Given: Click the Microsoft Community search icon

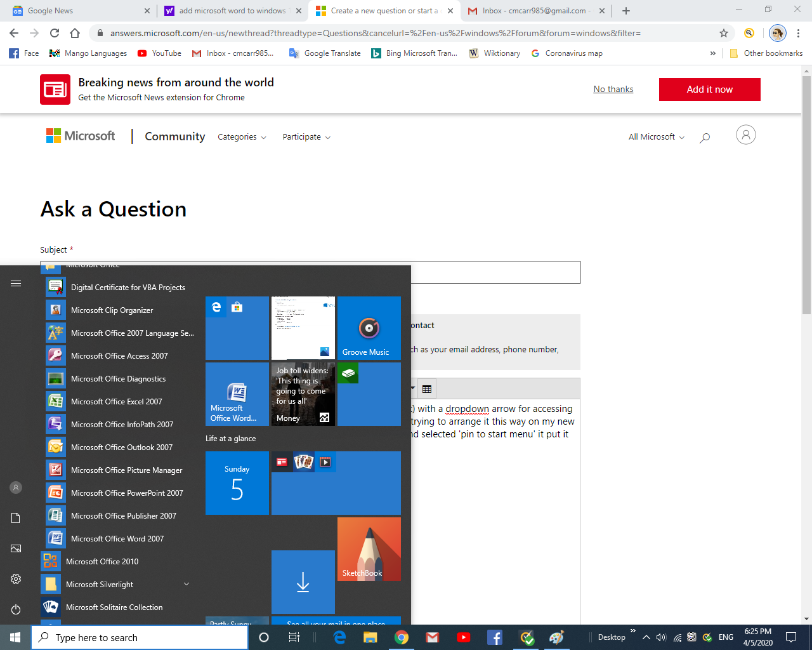Looking at the screenshot, I should point(705,137).
